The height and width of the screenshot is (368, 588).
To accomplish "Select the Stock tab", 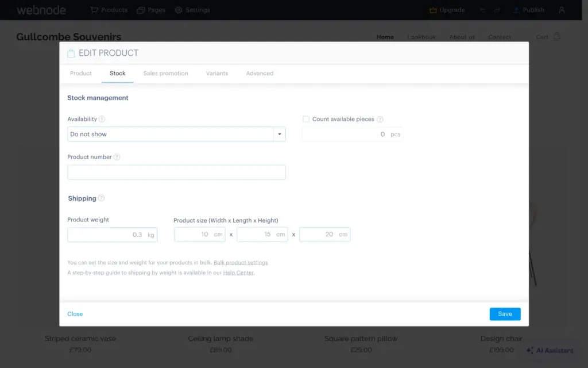I will click(117, 73).
